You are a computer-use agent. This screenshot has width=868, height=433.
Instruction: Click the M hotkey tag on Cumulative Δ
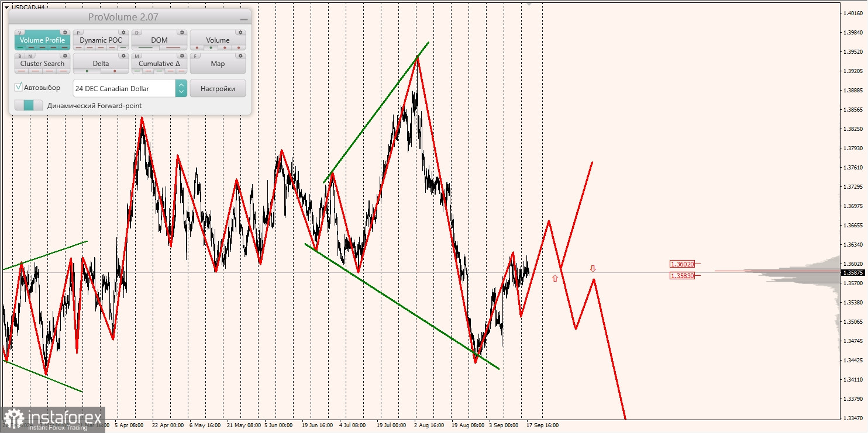[x=137, y=56]
